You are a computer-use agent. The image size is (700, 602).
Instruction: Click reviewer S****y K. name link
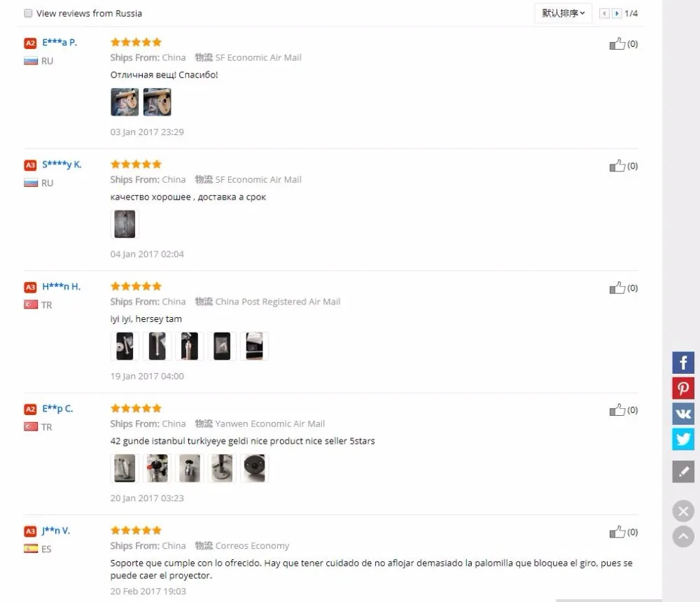pyautogui.click(x=62, y=164)
